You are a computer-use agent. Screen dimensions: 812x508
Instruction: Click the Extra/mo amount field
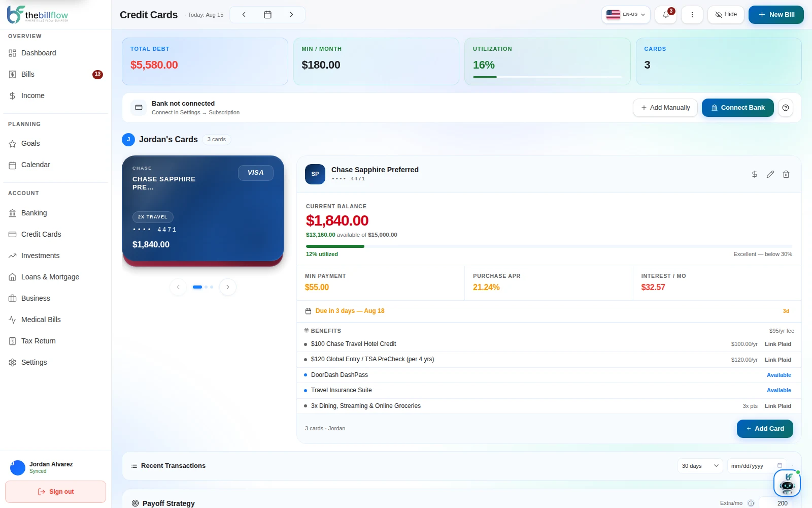(775, 503)
